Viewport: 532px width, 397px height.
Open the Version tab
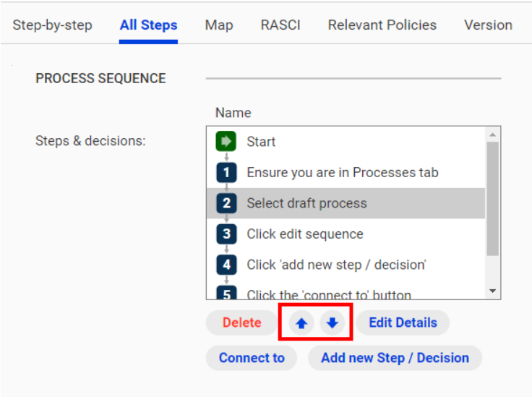[488, 25]
